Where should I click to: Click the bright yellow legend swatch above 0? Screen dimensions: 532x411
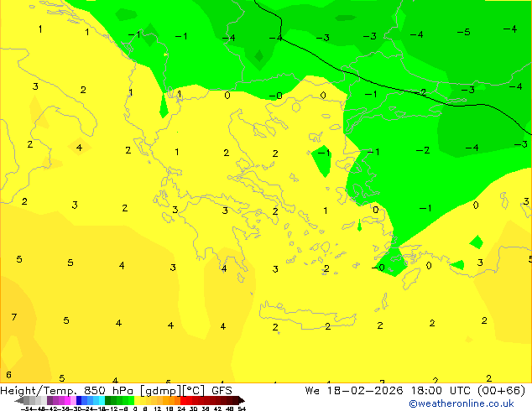pyautogui.click(x=137, y=400)
